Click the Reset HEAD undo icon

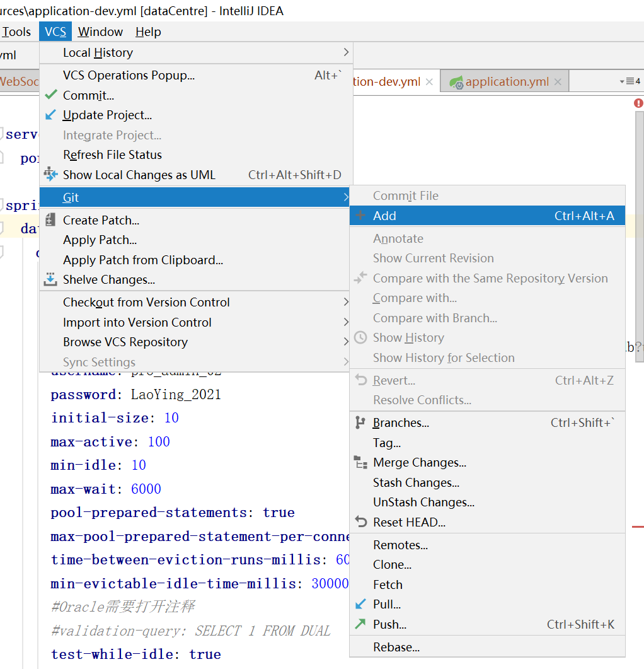361,521
